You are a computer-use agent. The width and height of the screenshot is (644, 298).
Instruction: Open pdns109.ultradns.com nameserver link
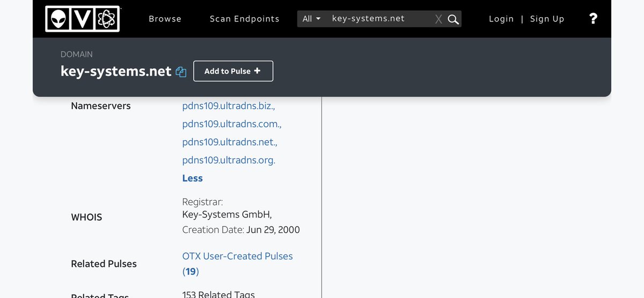[231, 124]
